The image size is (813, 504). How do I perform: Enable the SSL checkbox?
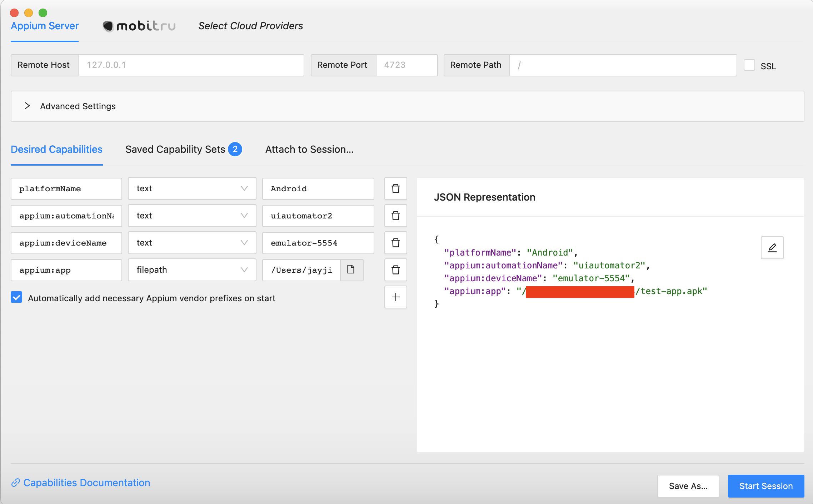[x=749, y=65]
